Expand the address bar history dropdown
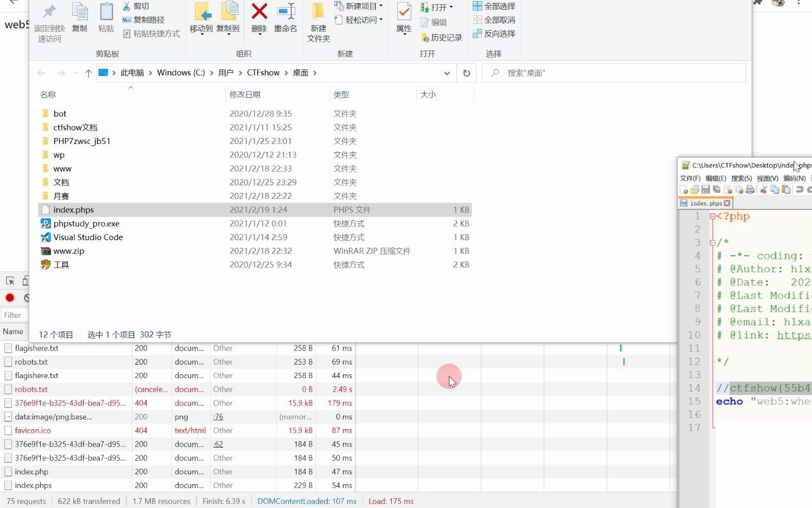 coord(447,73)
